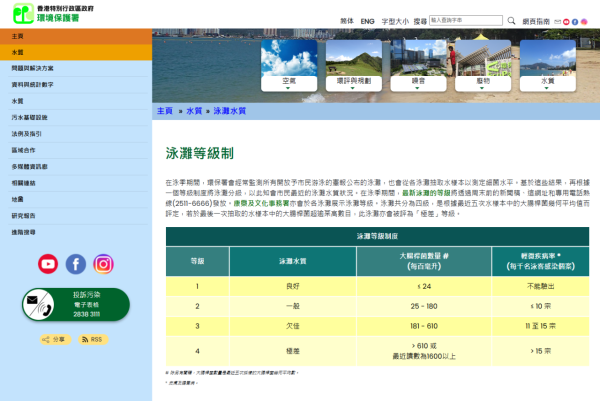Click the 主頁 breadcrumb link

[x=165, y=111]
